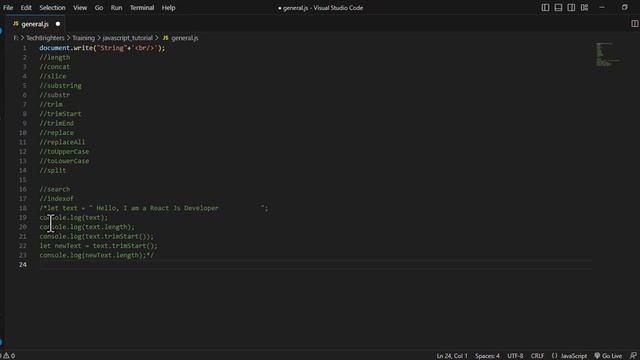Click the //indexOf comment line

pos(57,199)
